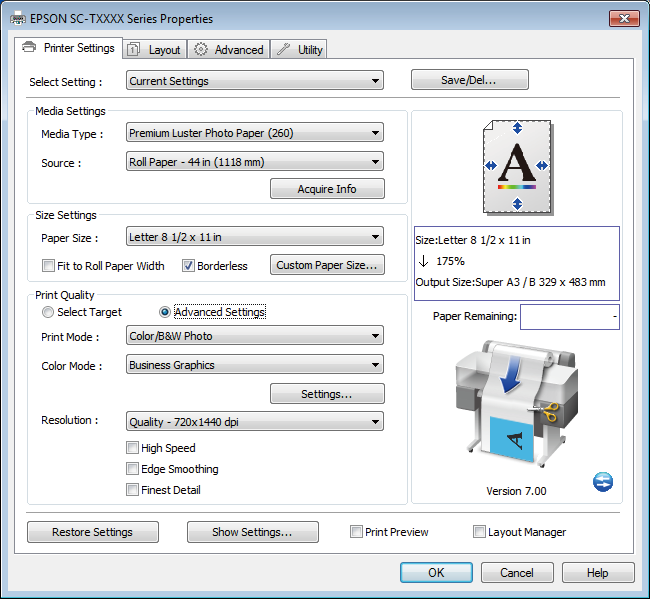
Task: Open Help for printer properties
Action: [x=598, y=572]
